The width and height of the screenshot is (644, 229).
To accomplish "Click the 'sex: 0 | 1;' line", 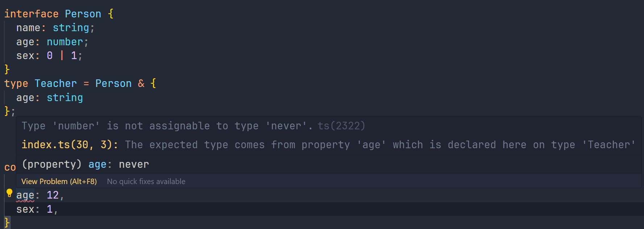I will tap(49, 56).
